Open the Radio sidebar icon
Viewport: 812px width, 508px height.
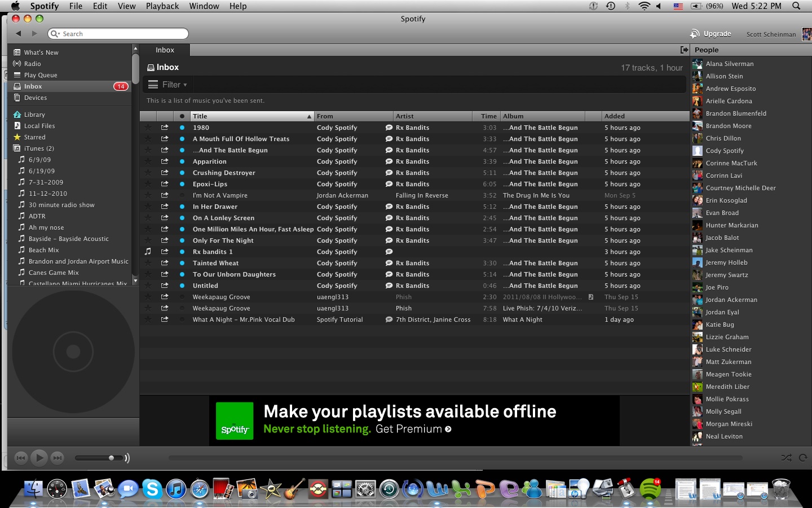pos(17,64)
